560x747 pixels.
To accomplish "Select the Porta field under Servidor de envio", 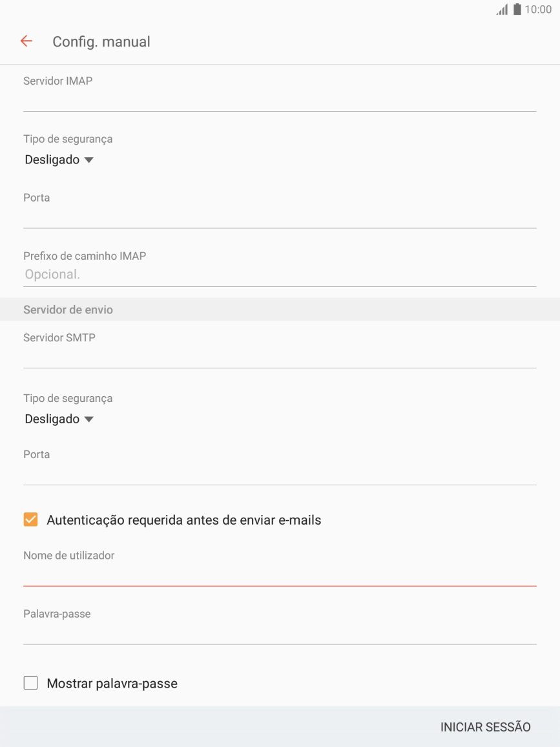I will click(280, 474).
